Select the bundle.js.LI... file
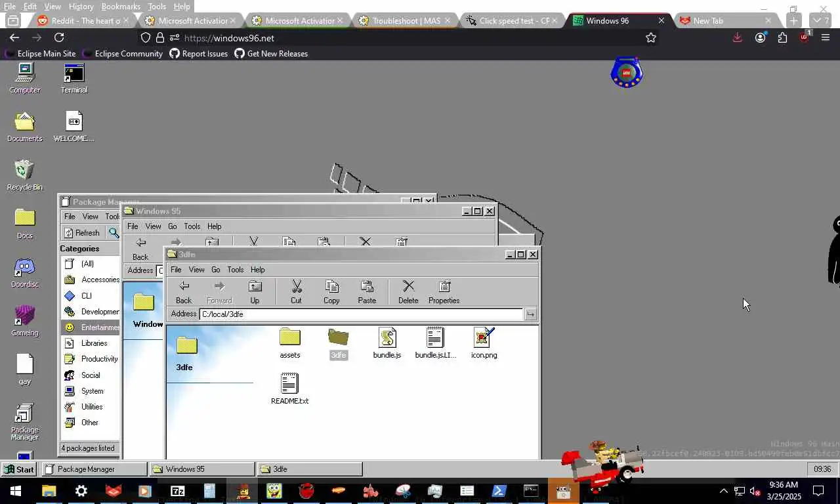840x504 pixels. point(435,343)
